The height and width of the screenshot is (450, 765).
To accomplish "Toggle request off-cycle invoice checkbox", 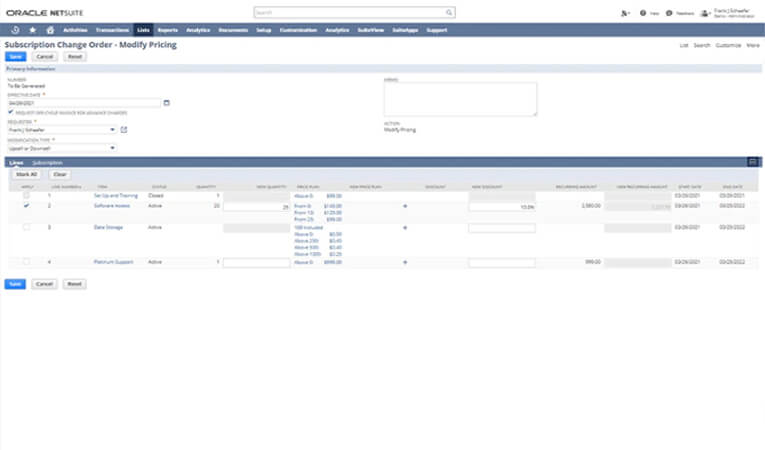I will point(11,112).
